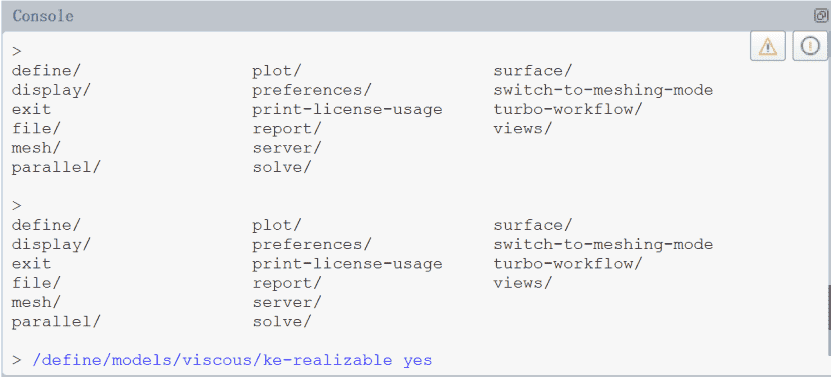Open parallel/ entry in the earlier menu listing
This screenshot has width=831, height=377.
(56, 168)
